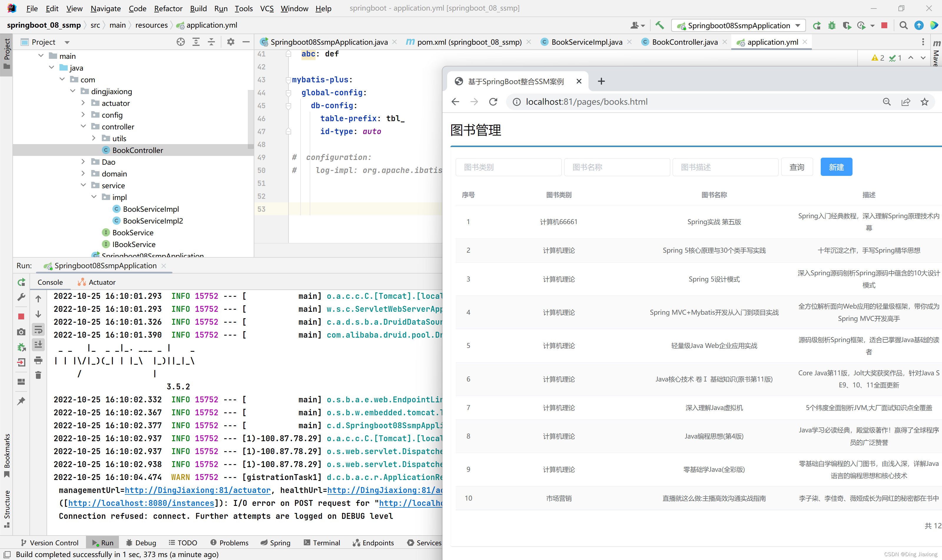The width and height of the screenshot is (942, 560).
Task: Click the blue 新建 button
Action: click(836, 167)
